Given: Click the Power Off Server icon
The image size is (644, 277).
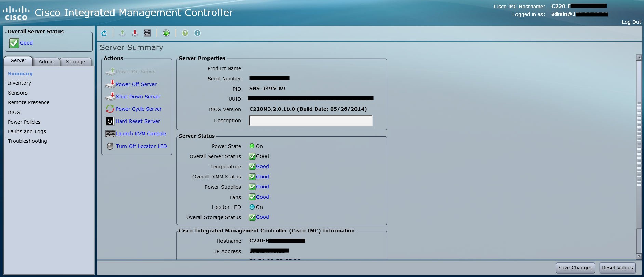Looking at the screenshot, I should point(110,84).
